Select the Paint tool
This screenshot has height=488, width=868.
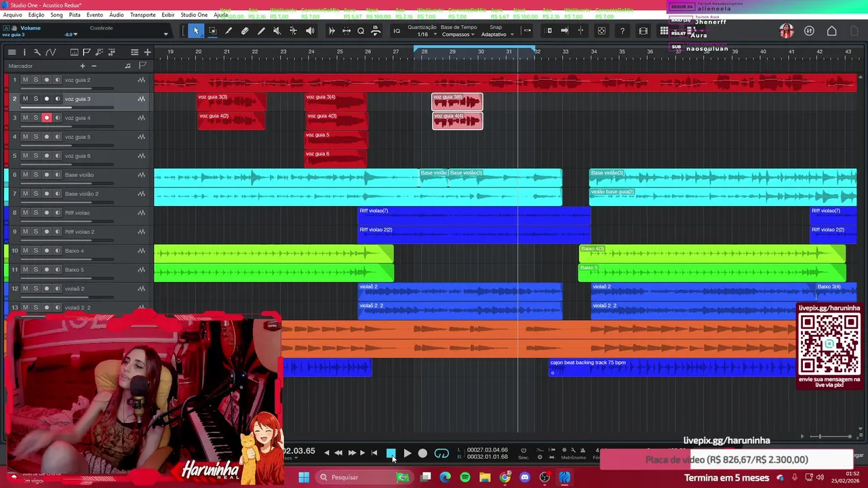261,31
